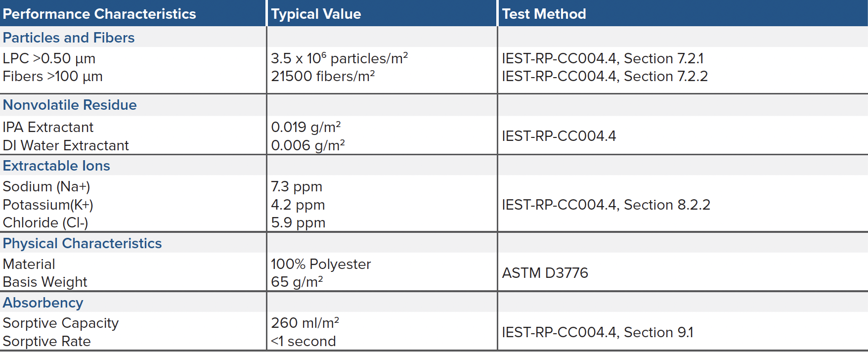Screen dimensions: 868x354
Task: Select the IEST-RP-CC004.4, Section 8.2.2 cell
Action: coord(606,205)
